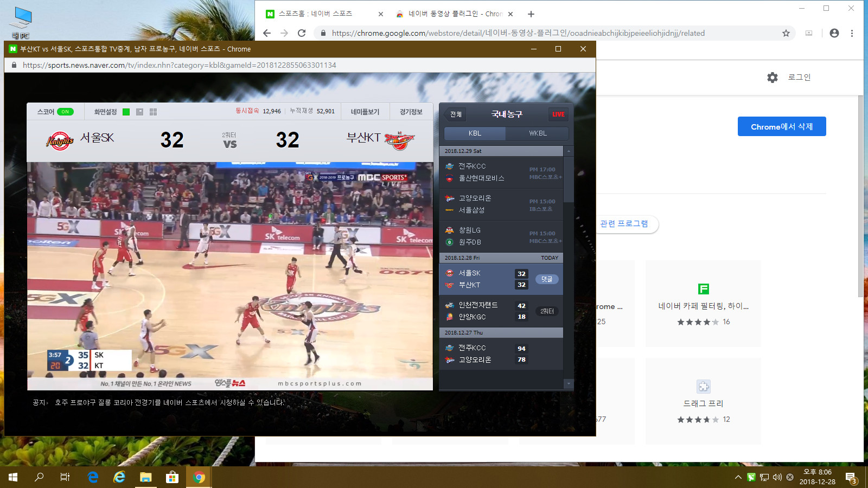The width and height of the screenshot is (868, 488).
Task: Select the green single-screen layout icon
Action: click(126, 112)
